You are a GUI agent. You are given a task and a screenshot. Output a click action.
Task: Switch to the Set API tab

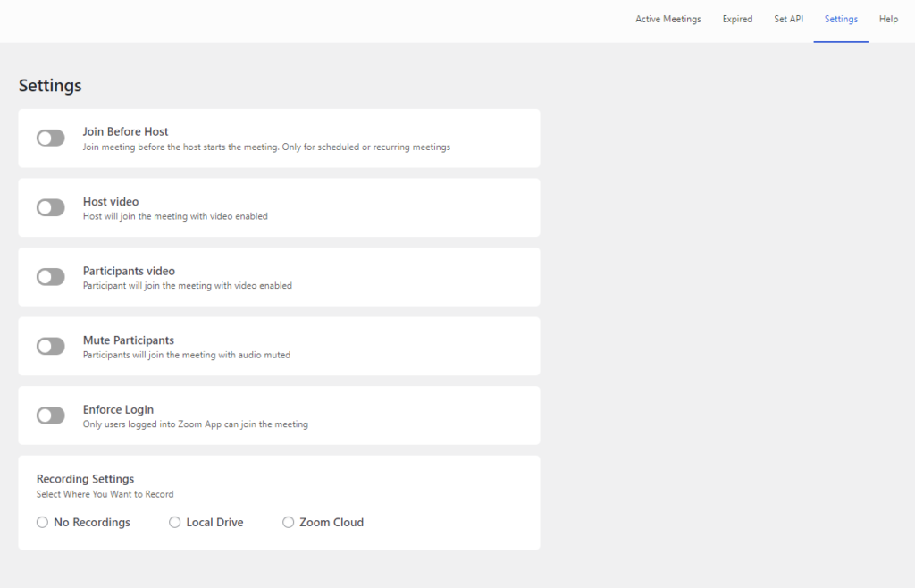tap(788, 19)
